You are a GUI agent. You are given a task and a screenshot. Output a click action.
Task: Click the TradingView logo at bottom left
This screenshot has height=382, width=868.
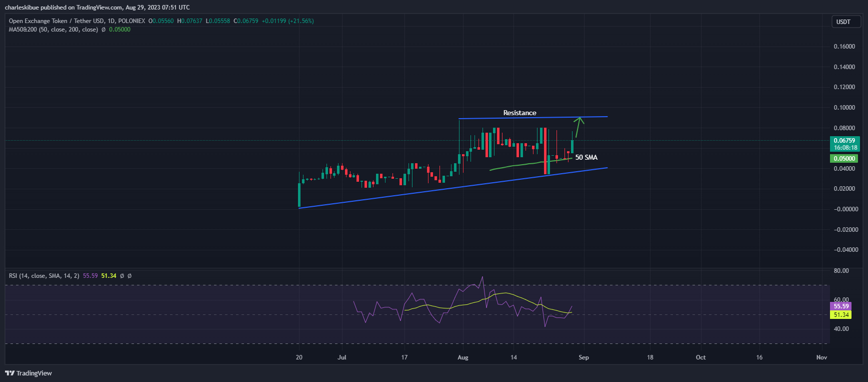click(x=28, y=373)
